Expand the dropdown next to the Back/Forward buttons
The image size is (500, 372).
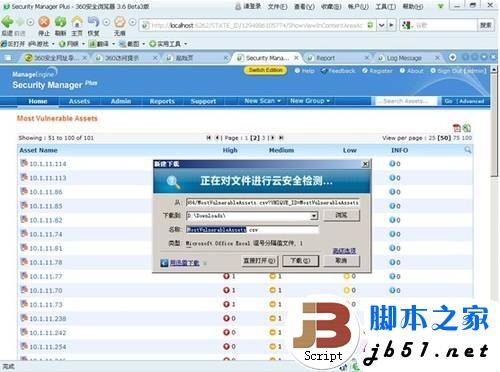point(30,22)
